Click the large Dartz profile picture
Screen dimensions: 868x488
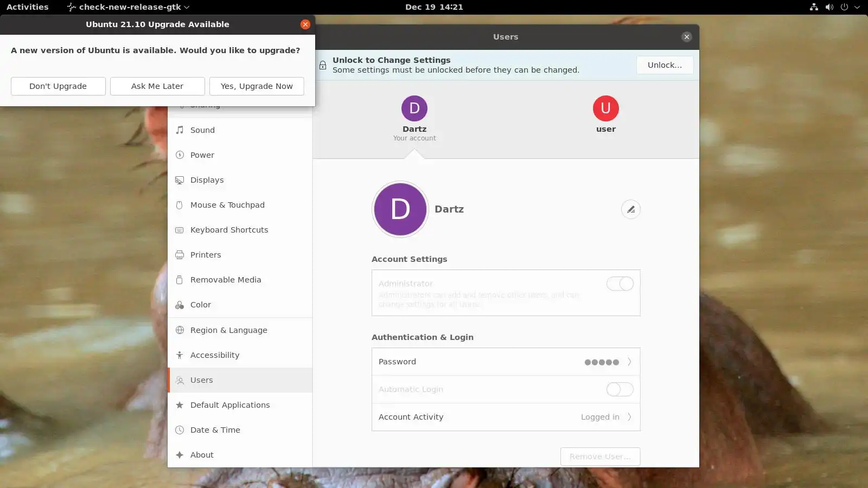400,209
